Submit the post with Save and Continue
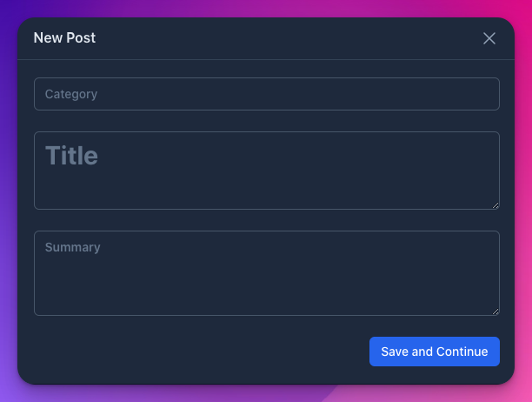532x402 pixels. [x=435, y=352]
